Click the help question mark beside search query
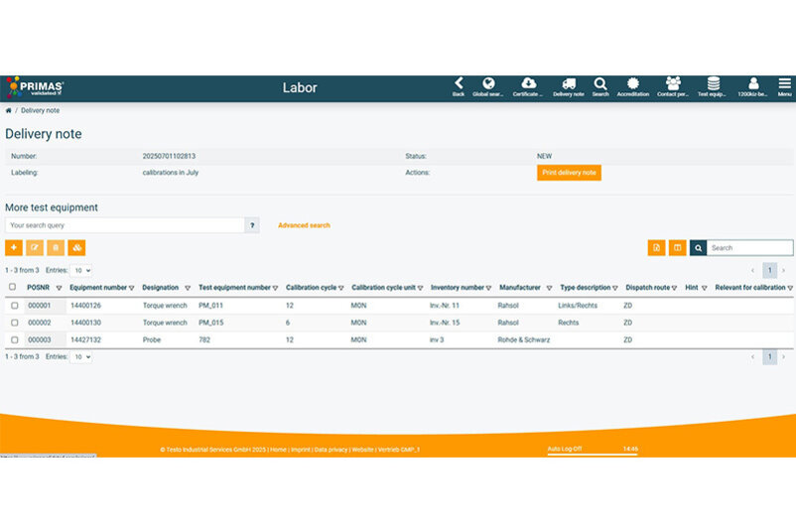 252,225
